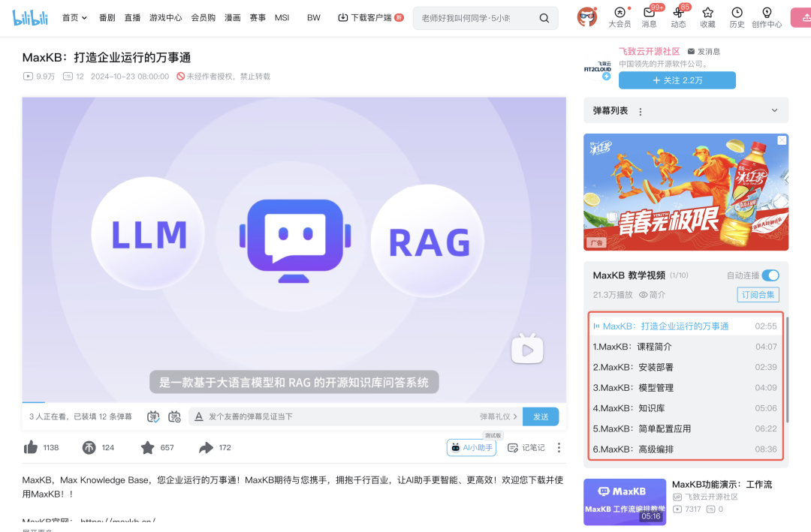The height and width of the screenshot is (532, 811).
Task: Open 创作中心 creator center icon
Action: coord(767,17)
